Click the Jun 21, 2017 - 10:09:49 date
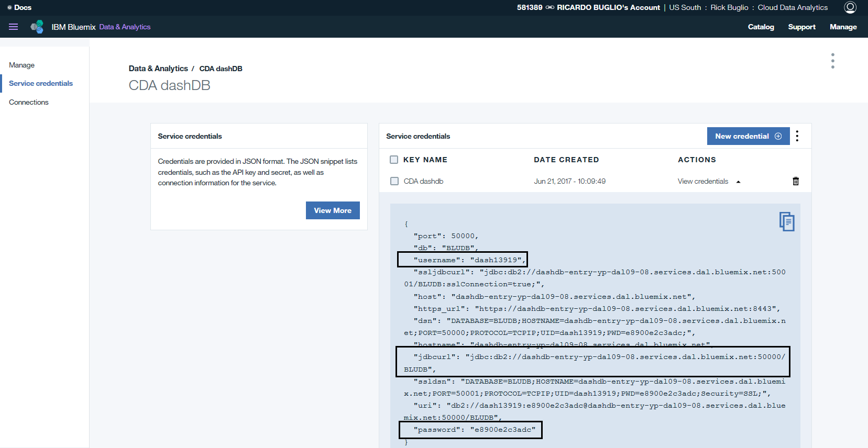868x448 pixels. pos(569,181)
